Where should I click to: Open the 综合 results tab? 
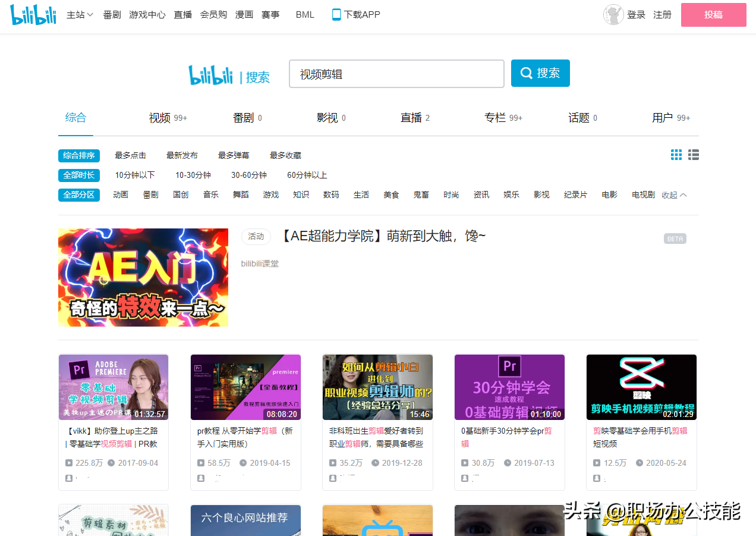75,118
